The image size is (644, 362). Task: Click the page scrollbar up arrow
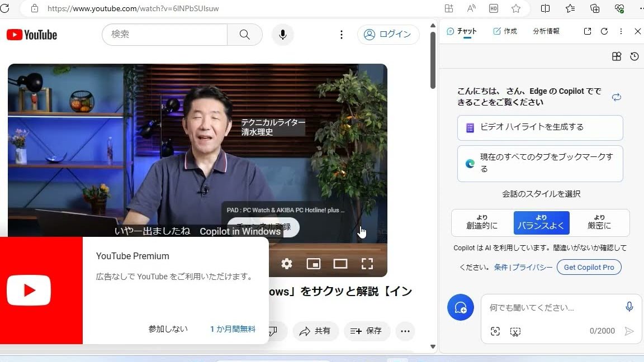[x=433, y=26]
